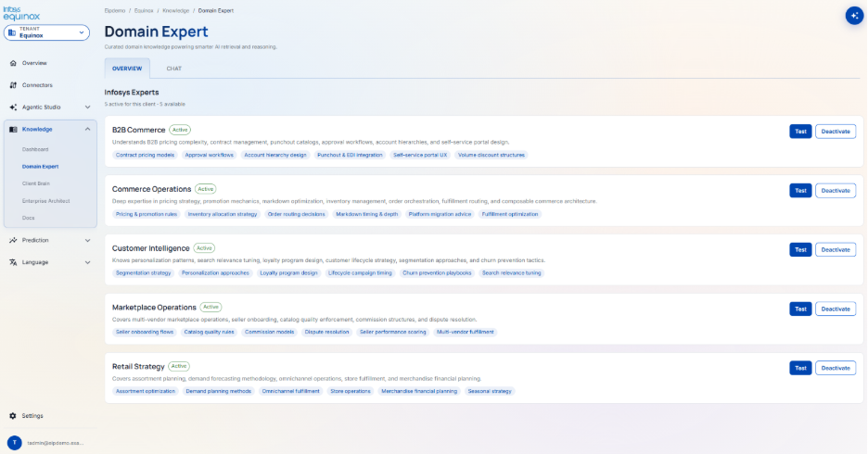This screenshot has width=868, height=454.
Task: Open the Overview home icon
Action: coord(13,63)
